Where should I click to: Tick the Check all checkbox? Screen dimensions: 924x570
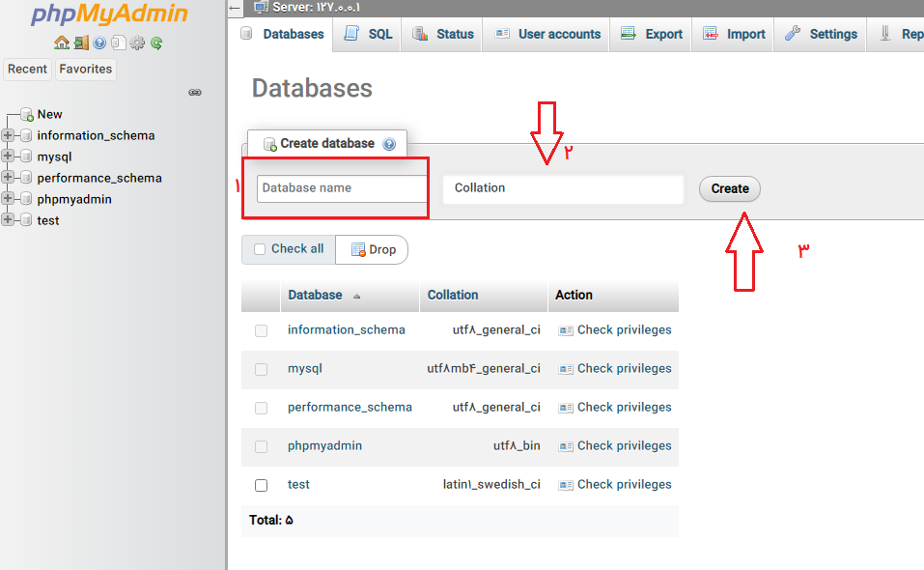click(x=260, y=249)
